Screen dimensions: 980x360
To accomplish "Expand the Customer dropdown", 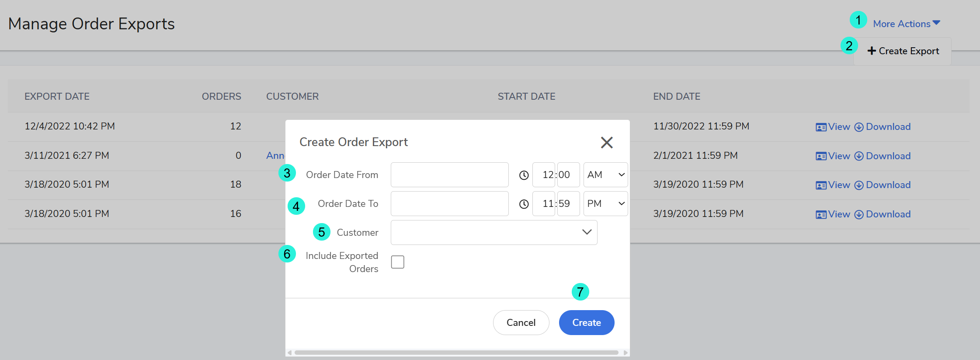I will point(493,233).
